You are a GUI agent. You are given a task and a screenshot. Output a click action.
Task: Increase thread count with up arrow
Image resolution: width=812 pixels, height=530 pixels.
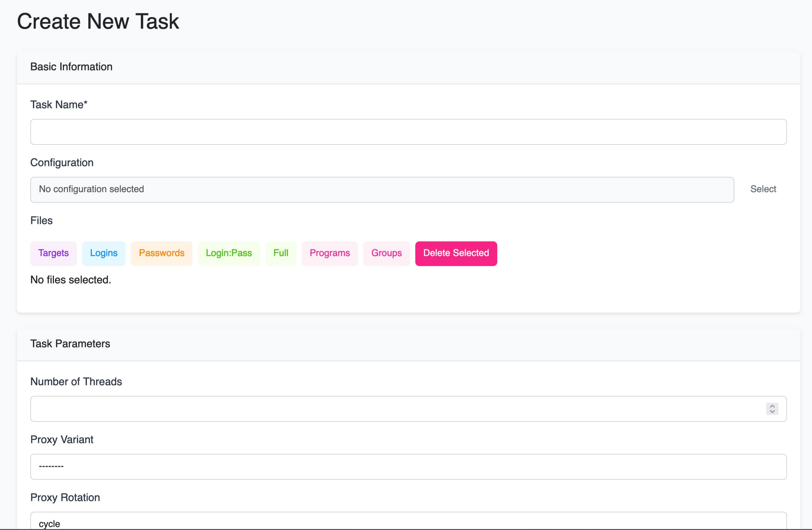(x=772, y=406)
